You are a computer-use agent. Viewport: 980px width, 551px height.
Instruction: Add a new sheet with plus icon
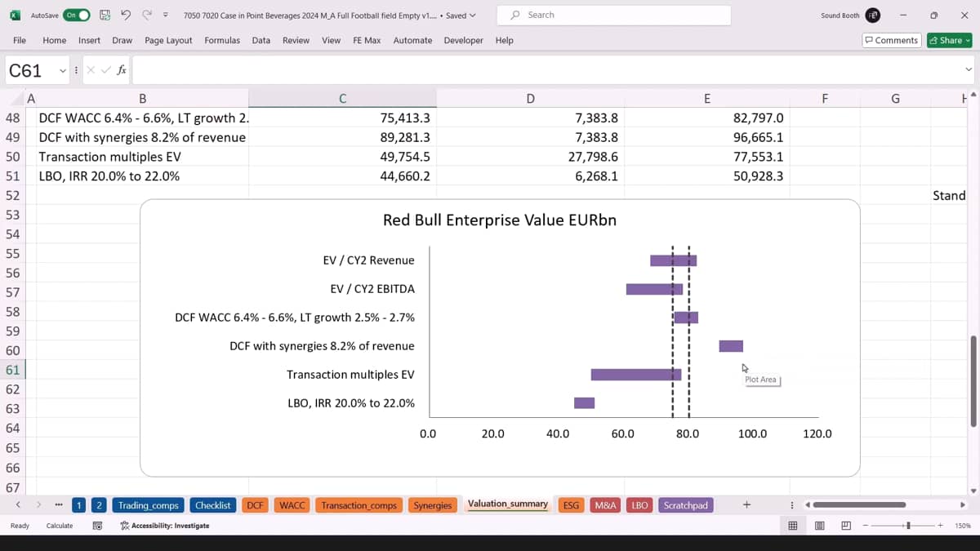746,505
